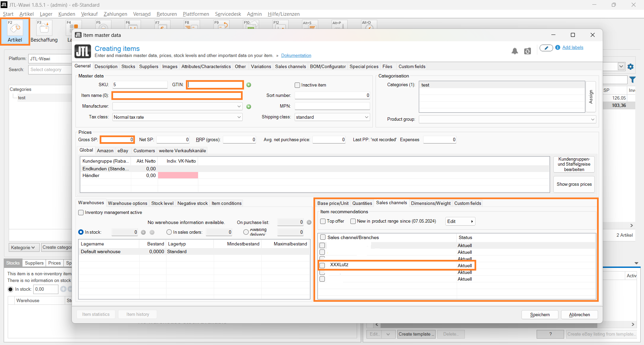
Task: Check the XXXLutz sales channel checkbox
Action: coord(323,266)
